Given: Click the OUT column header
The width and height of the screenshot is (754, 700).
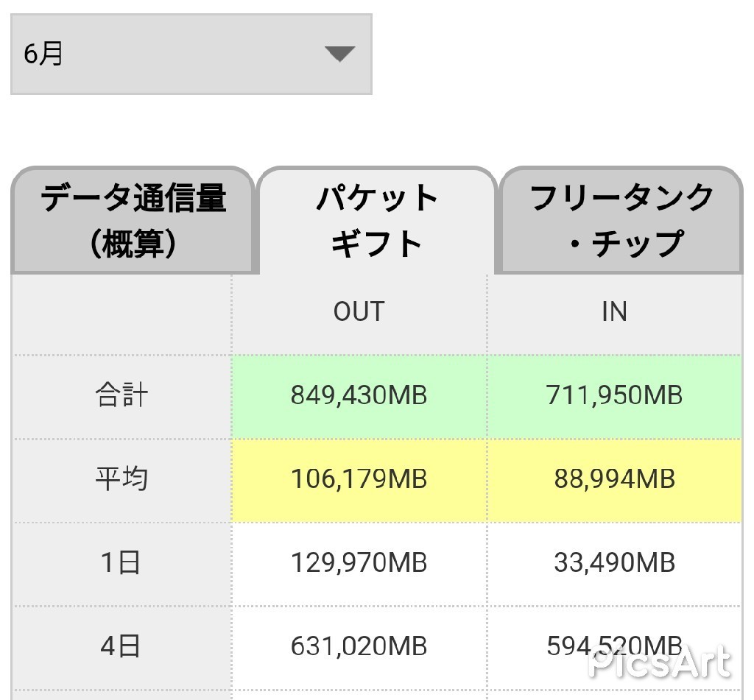Looking at the screenshot, I should (359, 312).
